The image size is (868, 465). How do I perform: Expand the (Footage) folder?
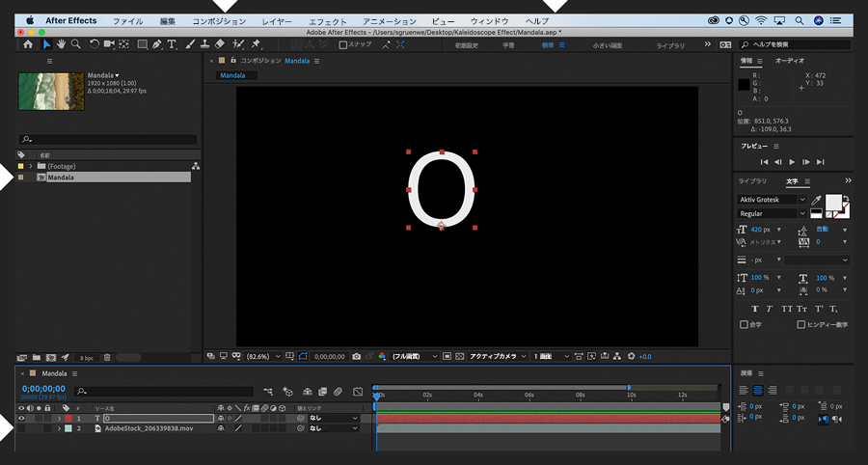(31, 166)
